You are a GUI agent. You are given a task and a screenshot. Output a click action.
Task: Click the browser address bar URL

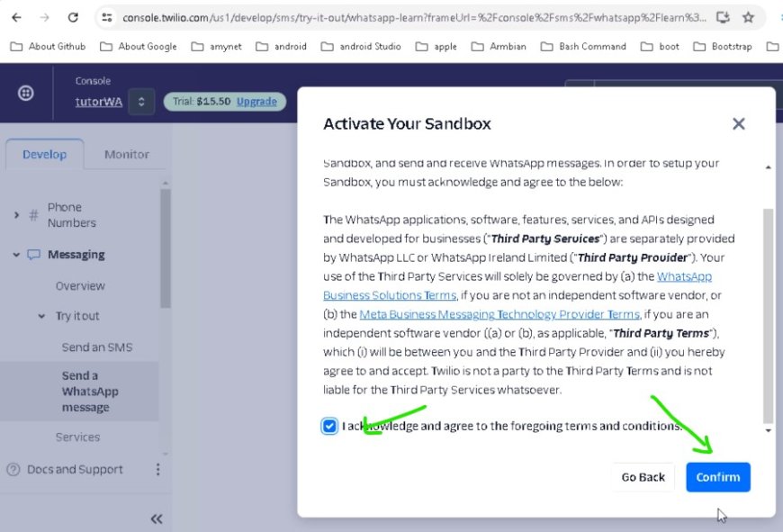[414, 17]
